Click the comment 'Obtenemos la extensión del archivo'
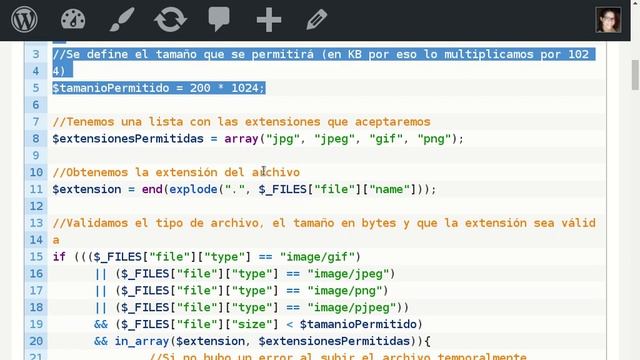 tap(176, 172)
